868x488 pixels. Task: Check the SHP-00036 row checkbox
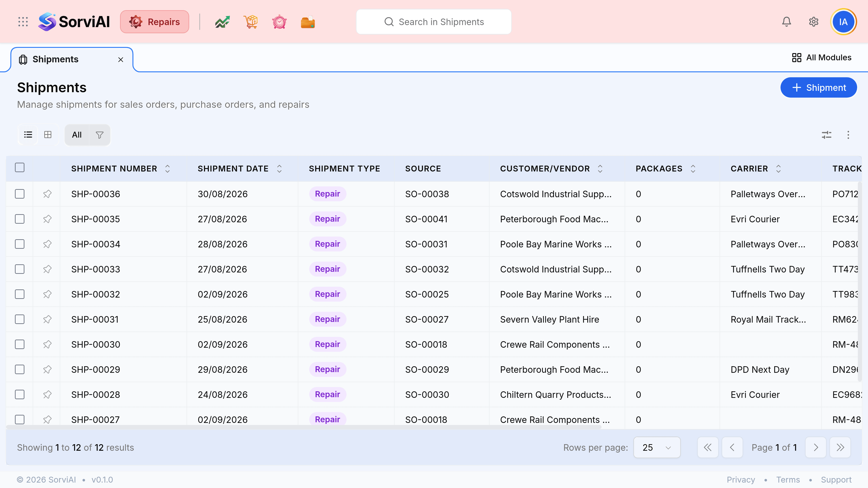pyautogui.click(x=20, y=194)
